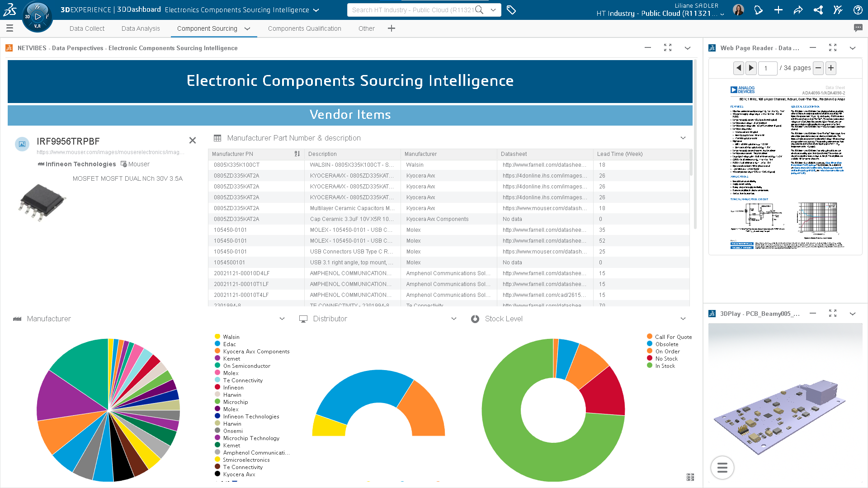Open the Component Sourcing tab dropdown arrow
This screenshot has width=868, height=488.
(x=247, y=28)
